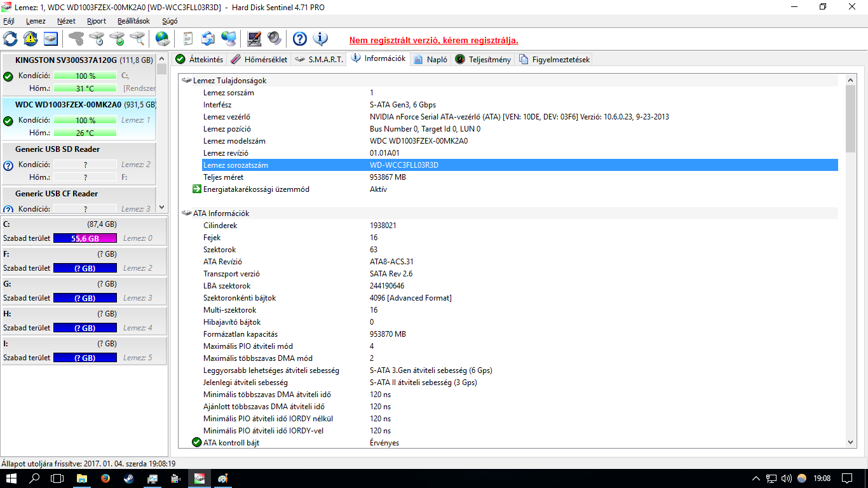Click the speaker sound toolbar icon
Image resolution: width=868 pixels, height=488 pixels.
click(x=275, y=39)
